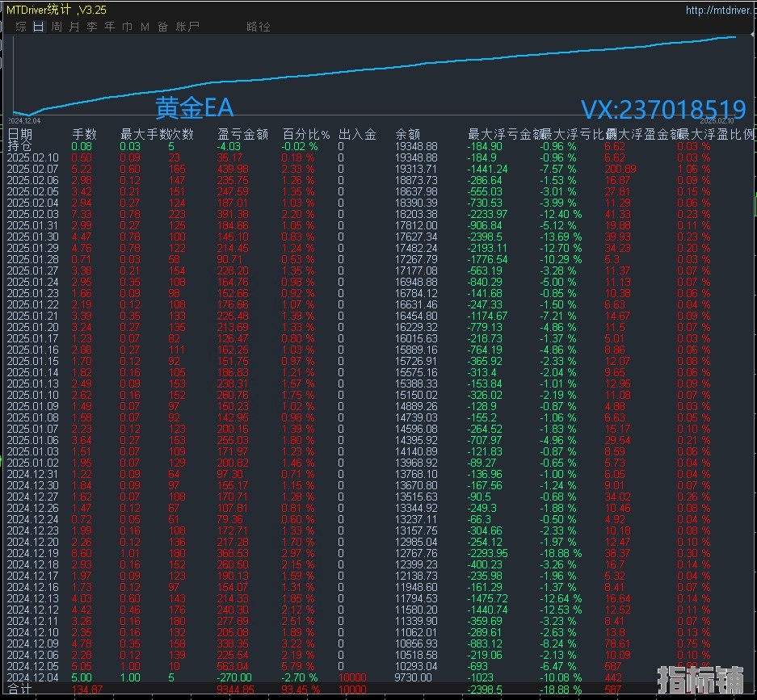
Task: Click the lots value 8.60
Action: (82, 553)
